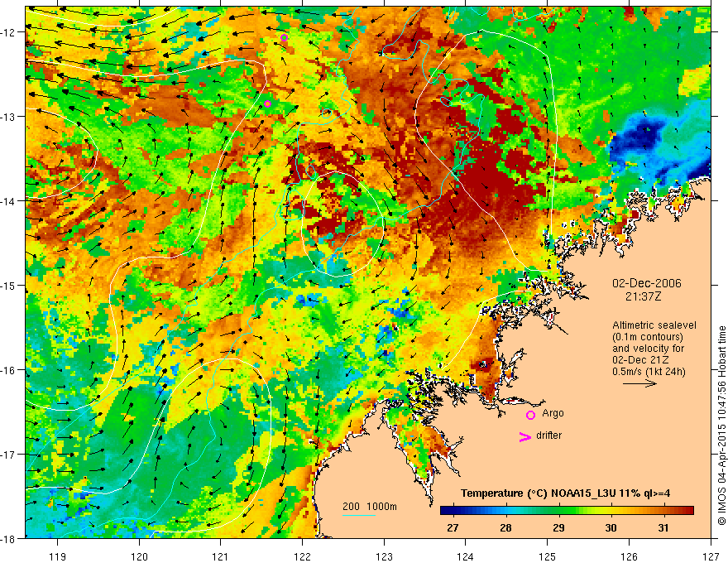Click the 'and velocity for' text
728x563 pixels.
coord(648,349)
